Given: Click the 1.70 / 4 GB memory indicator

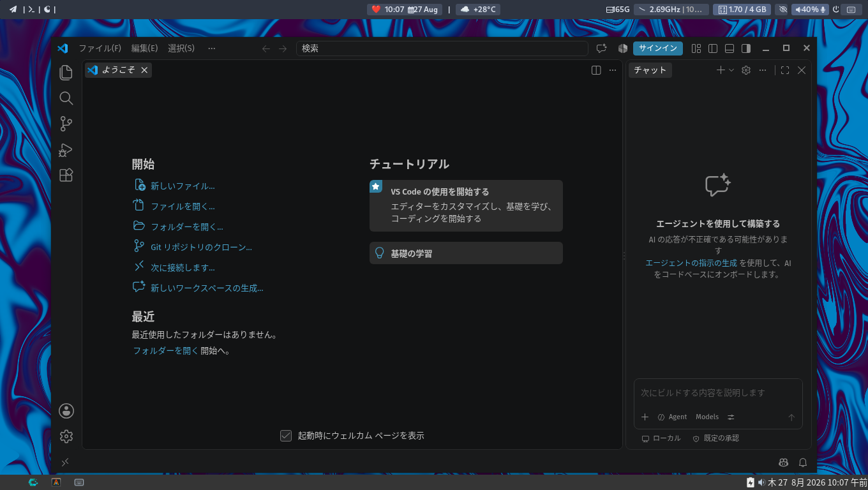Looking at the screenshot, I should [742, 10].
